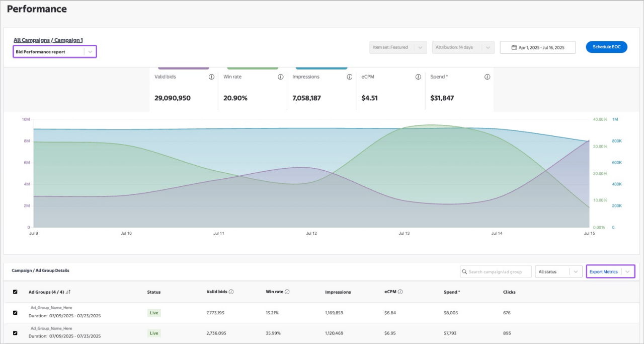Uncheck the first Ad_Group_Name_Here row
644x344 pixels.
pos(15,313)
